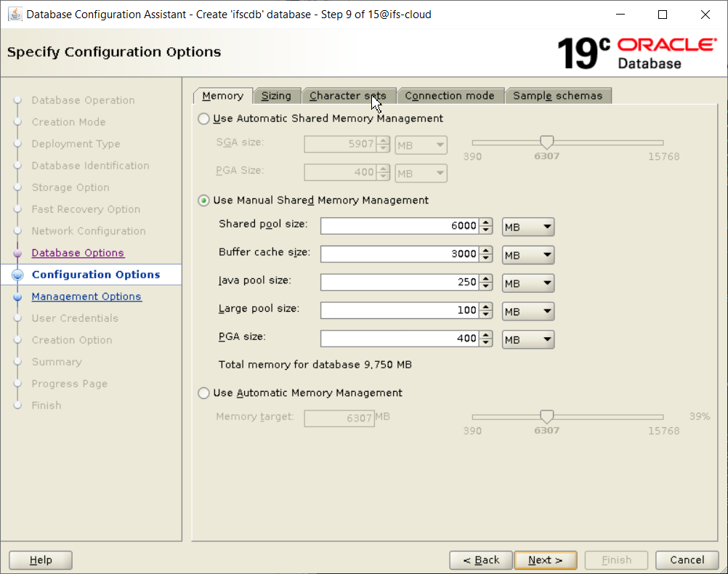The width and height of the screenshot is (728, 574).
Task: Decrease Shared pool size with down arrow
Action: click(x=486, y=230)
